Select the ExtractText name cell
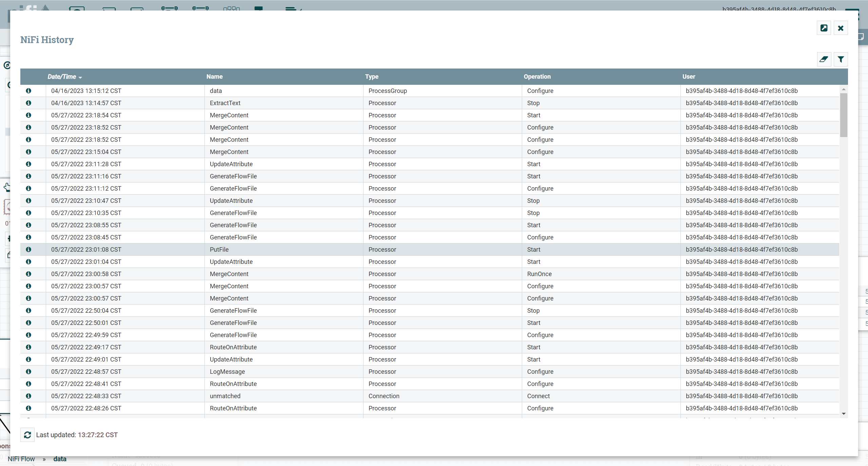Viewport: 868px width, 466px height. [x=284, y=103]
